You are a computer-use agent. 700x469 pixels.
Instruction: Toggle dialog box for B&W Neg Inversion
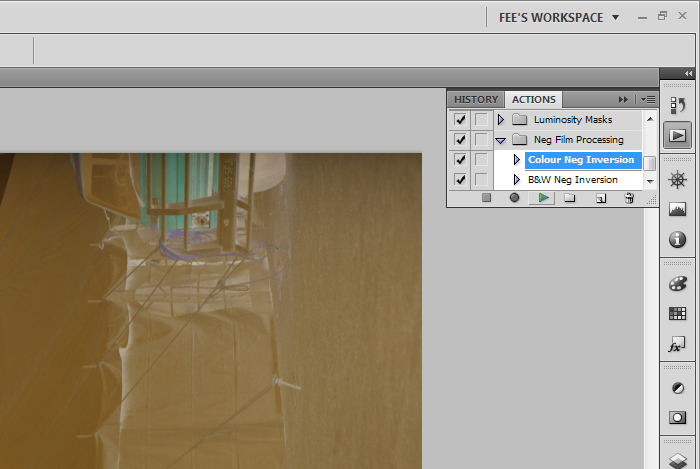481,179
